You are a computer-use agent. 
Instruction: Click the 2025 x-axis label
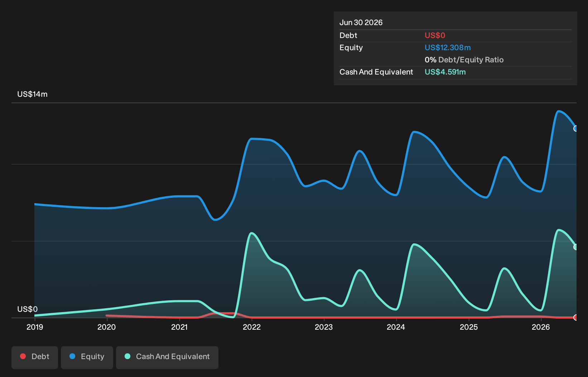click(469, 327)
